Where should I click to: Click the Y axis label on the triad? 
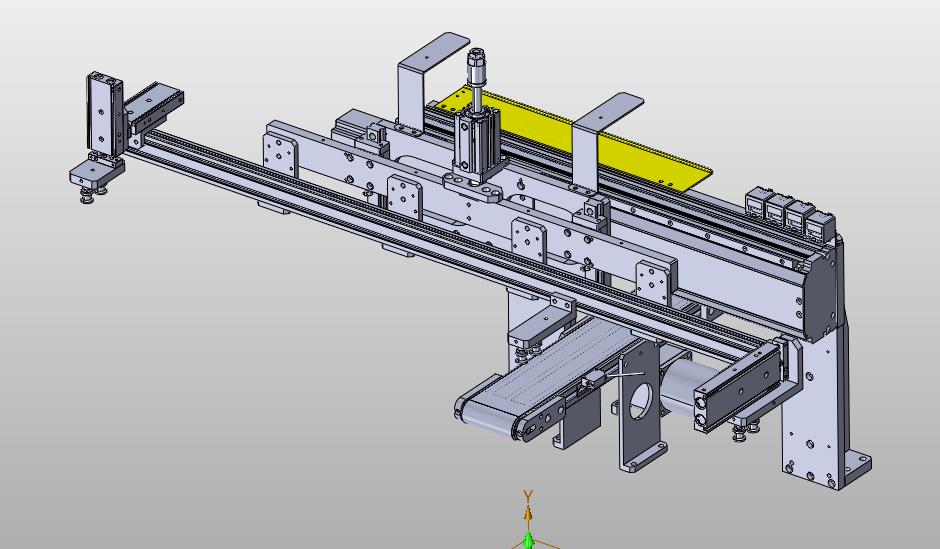528,496
